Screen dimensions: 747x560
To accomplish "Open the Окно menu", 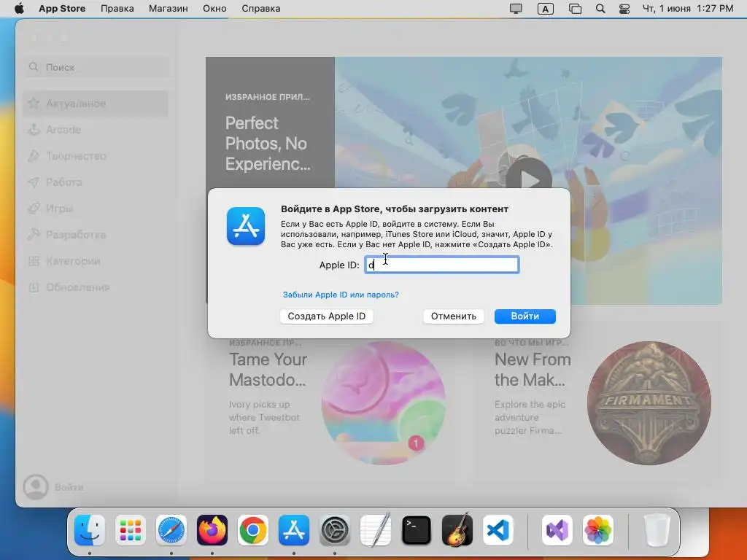I will [214, 9].
